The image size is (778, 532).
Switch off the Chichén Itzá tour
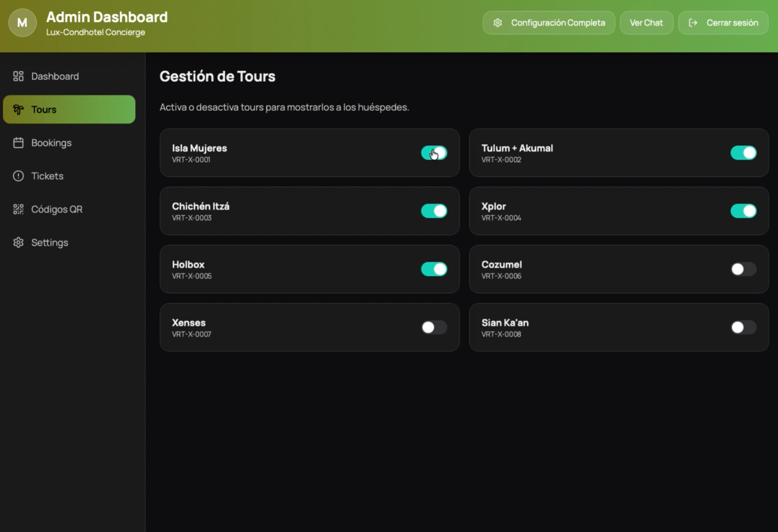(x=433, y=210)
